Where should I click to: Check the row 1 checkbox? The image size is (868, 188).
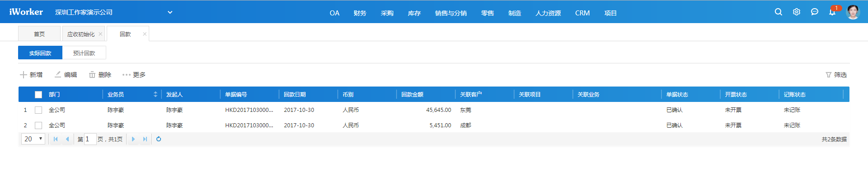click(38, 110)
